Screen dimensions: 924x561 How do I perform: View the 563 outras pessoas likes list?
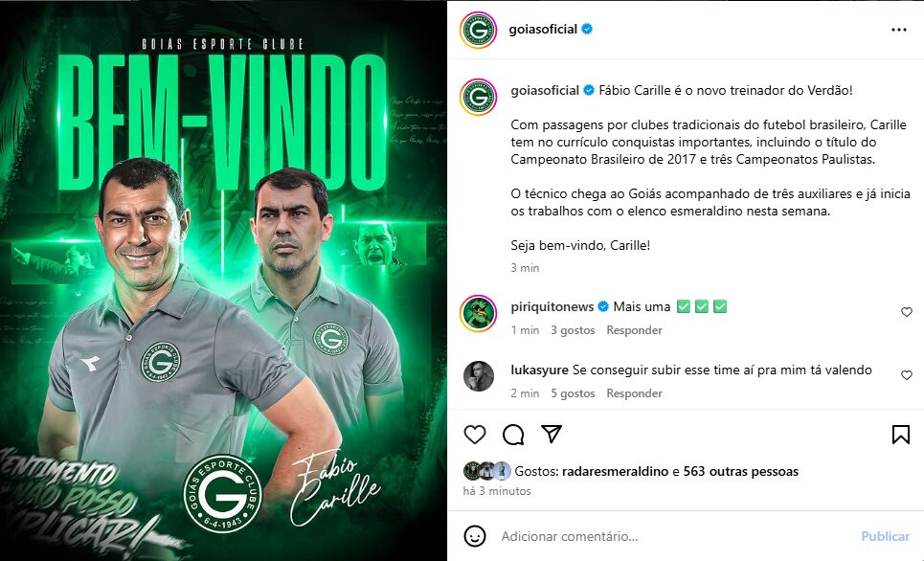click(x=741, y=471)
